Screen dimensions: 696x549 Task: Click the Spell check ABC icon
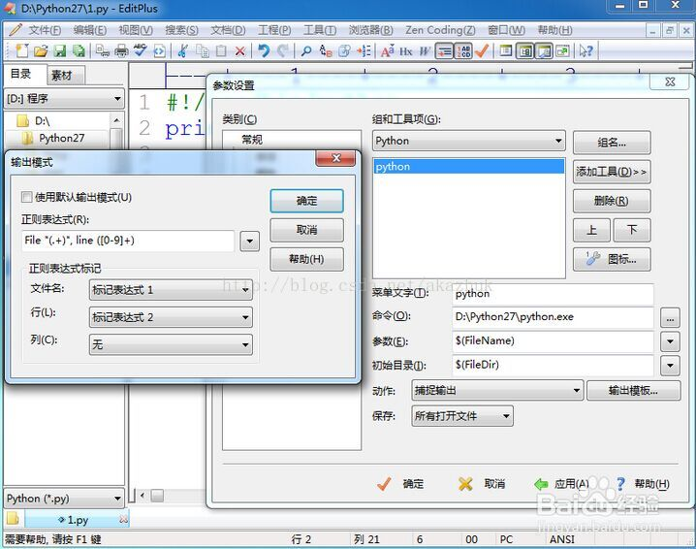click(140, 51)
